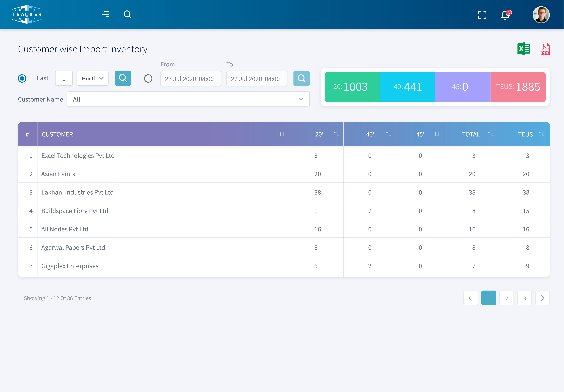Export table to PDF

pyautogui.click(x=545, y=49)
